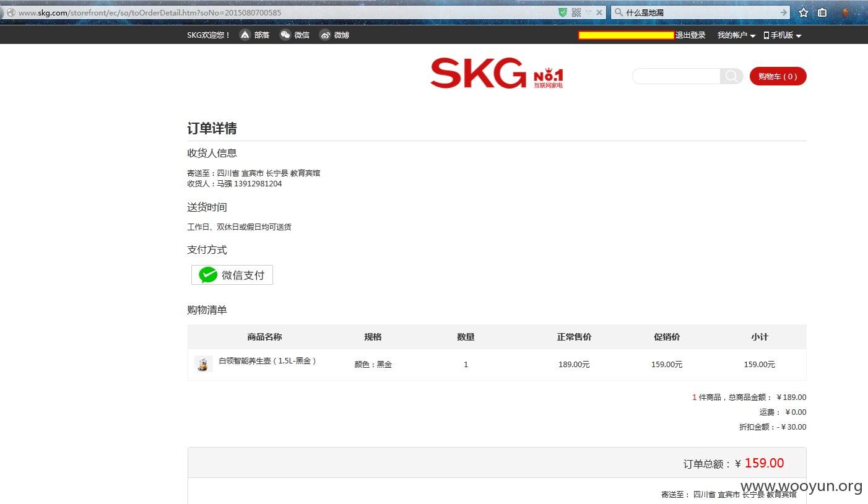Click the 促销价 column header
This screenshot has width=868, height=504.
[667, 337]
